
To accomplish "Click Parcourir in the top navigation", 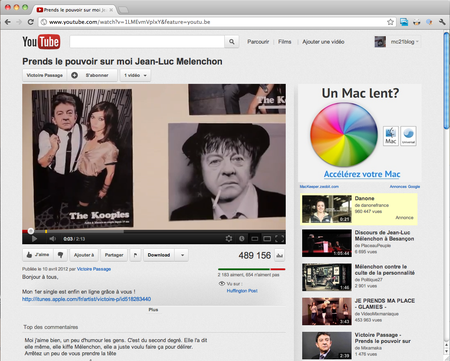I will point(258,42).
